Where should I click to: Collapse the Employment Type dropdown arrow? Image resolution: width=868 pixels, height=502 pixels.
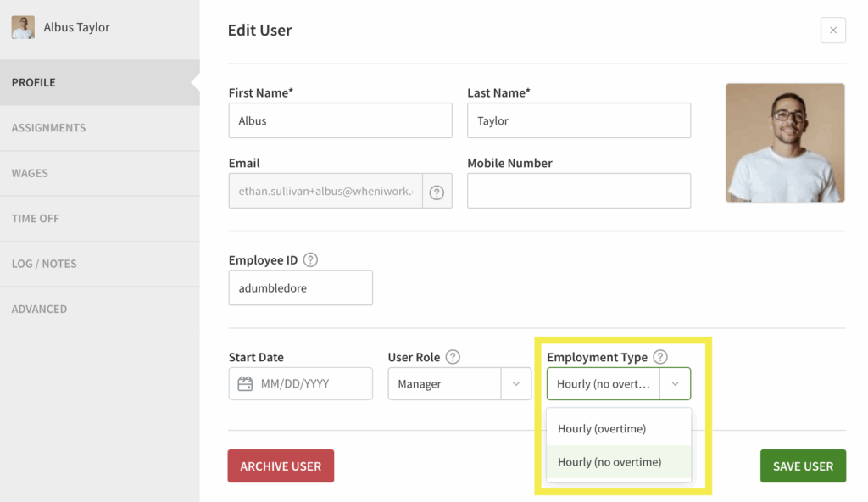click(675, 384)
